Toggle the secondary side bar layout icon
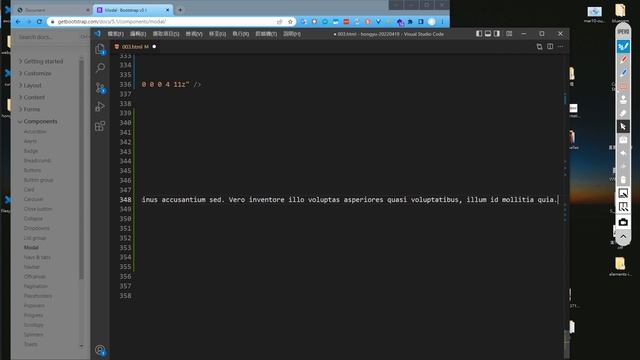This screenshot has height=360, width=640. point(497,34)
